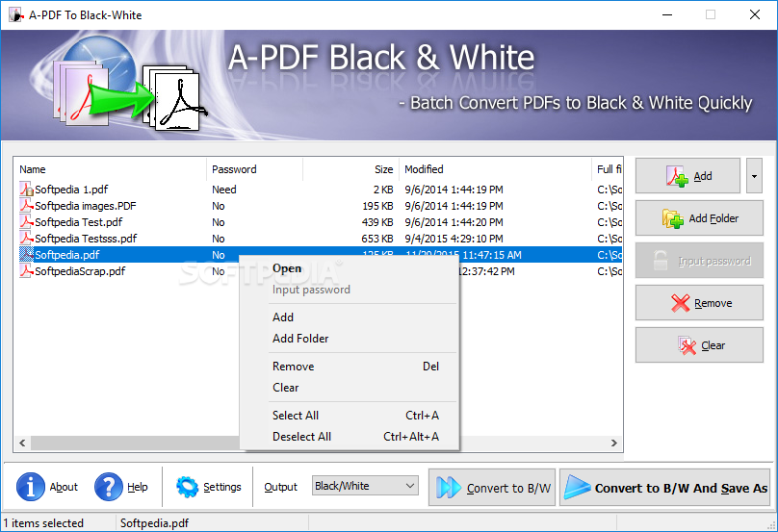Viewport: 778px width, 532px height.
Task: Sort by the Name column header
Action: click(x=110, y=169)
